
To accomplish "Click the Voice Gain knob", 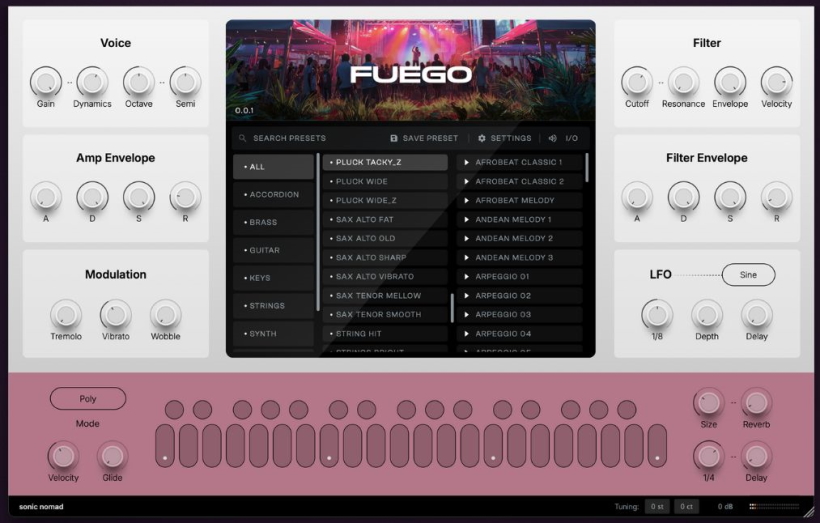I will click(45, 82).
